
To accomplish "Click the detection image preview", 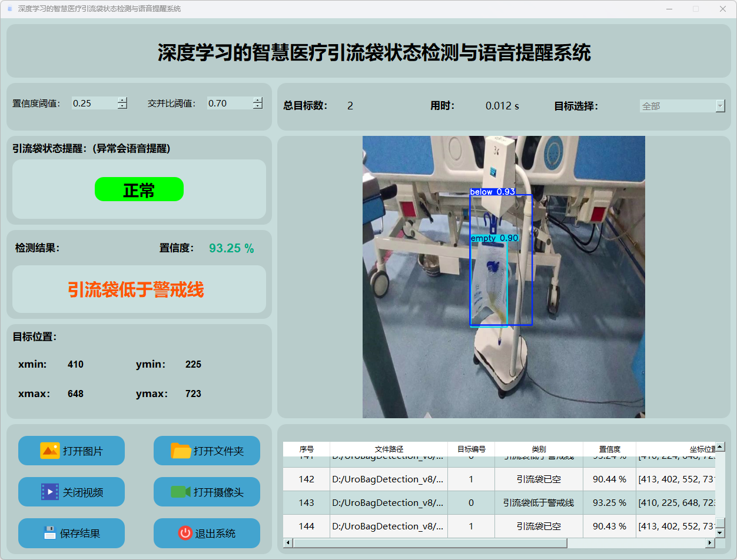I will click(503, 276).
